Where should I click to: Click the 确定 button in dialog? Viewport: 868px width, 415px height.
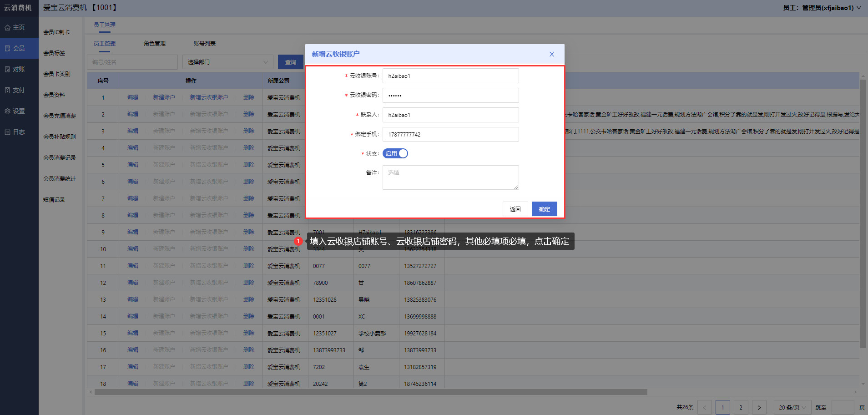tap(544, 209)
